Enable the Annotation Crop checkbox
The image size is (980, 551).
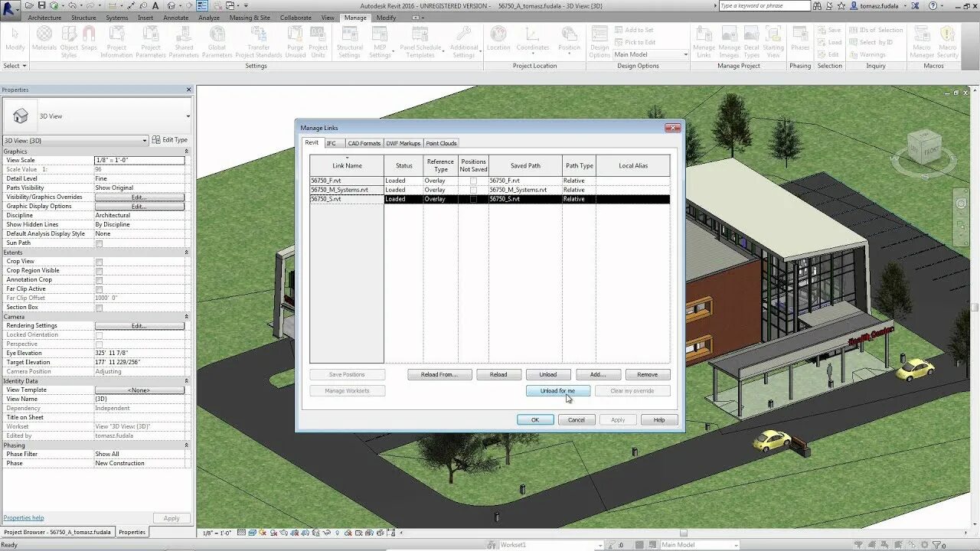point(99,280)
